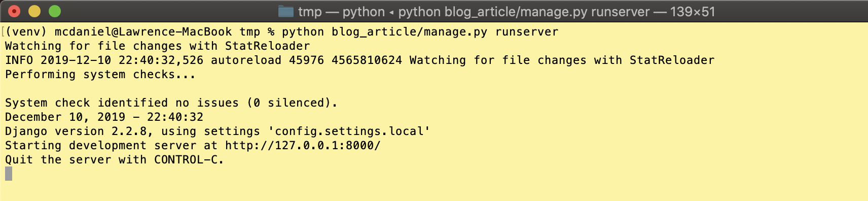Click blog_article/manage.py path in the command line
The height and width of the screenshot is (201, 868).
pos(410,32)
